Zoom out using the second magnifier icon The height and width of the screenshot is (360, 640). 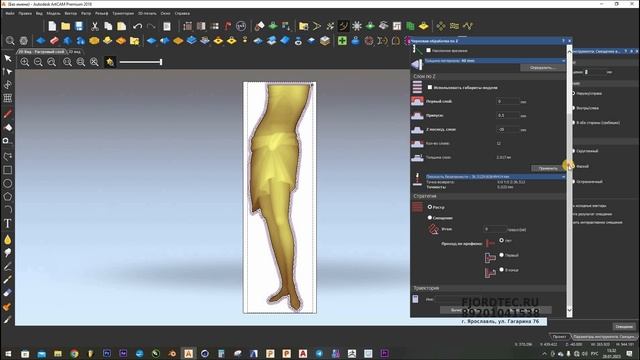[38, 62]
